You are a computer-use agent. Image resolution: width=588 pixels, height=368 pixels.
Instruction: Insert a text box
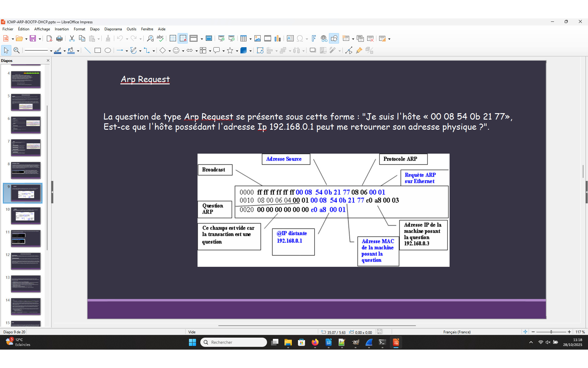290,38
